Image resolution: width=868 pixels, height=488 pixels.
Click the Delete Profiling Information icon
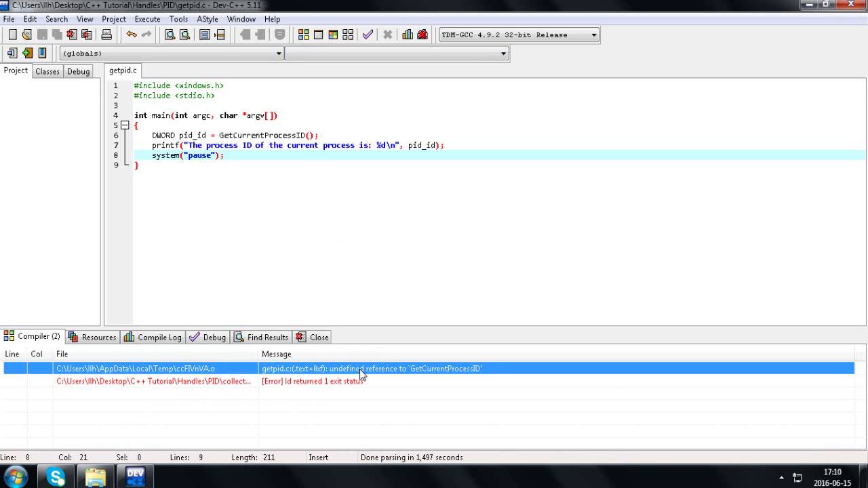(x=422, y=35)
